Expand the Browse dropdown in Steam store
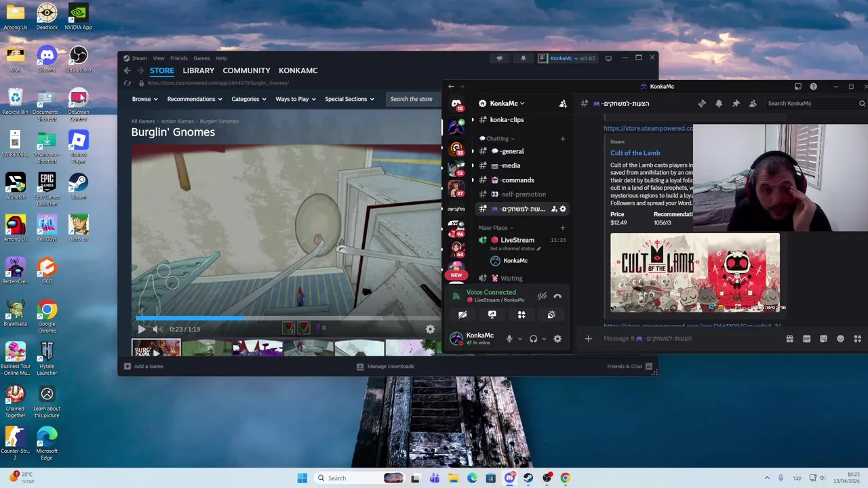The width and height of the screenshot is (868, 488). point(144,99)
